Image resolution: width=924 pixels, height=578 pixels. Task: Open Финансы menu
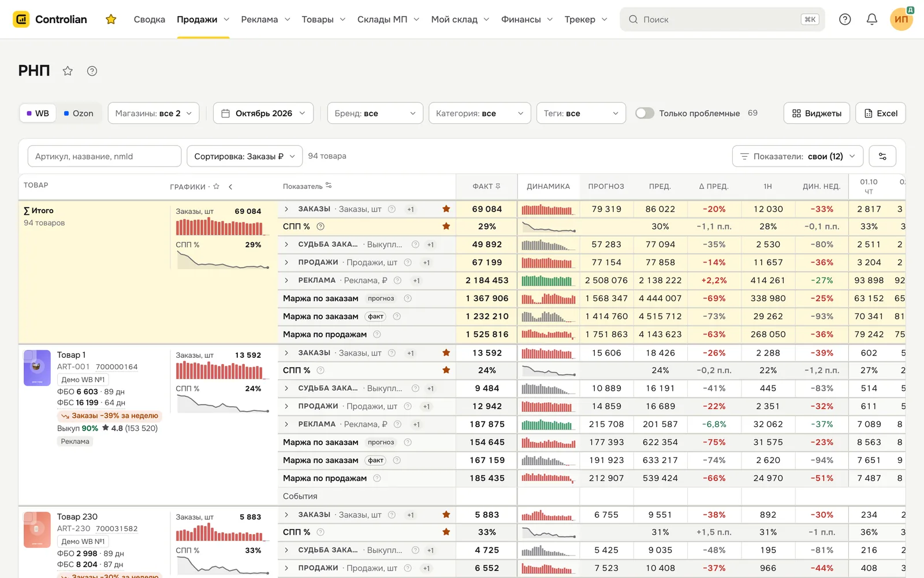527,19
